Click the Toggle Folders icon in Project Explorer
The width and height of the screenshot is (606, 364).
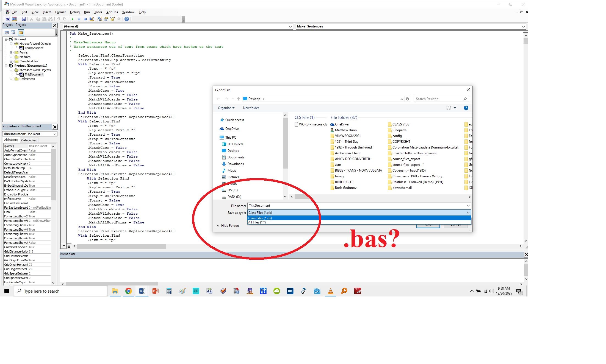(x=21, y=32)
